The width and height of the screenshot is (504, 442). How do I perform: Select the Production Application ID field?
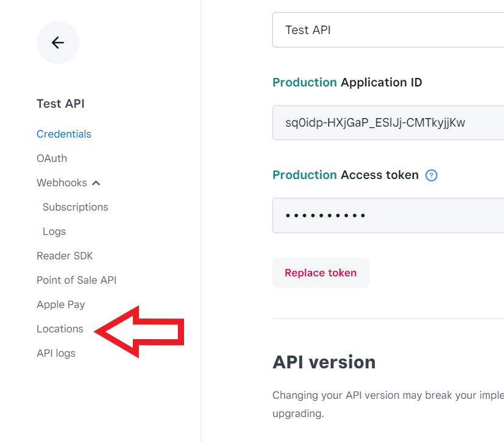point(388,122)
